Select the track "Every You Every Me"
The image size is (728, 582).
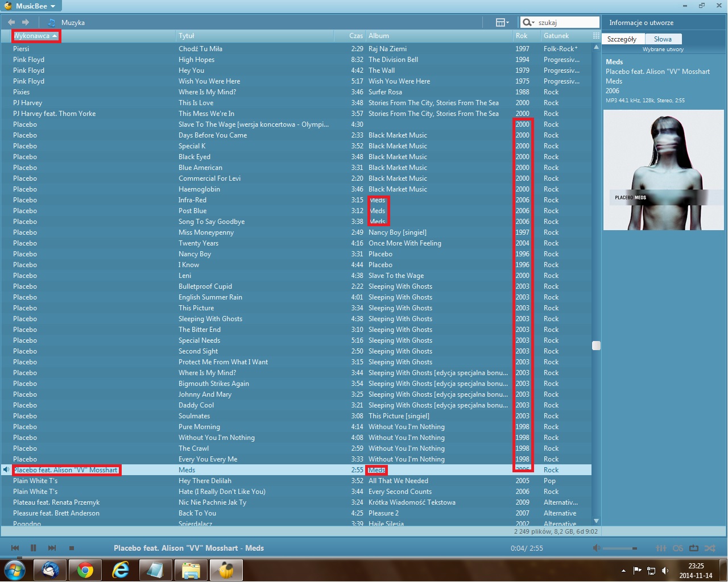pyautogui.click(x=208, y=459)
